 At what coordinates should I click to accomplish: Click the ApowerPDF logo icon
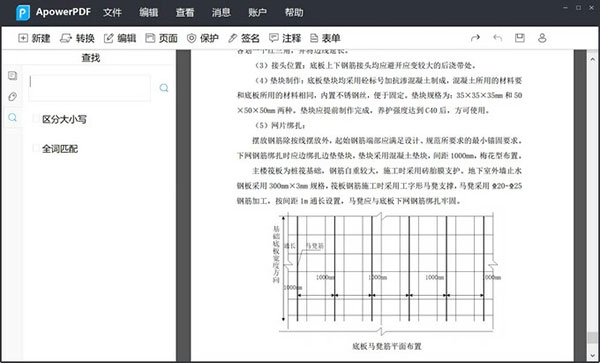pyautogui.click(x=23, y=13)
